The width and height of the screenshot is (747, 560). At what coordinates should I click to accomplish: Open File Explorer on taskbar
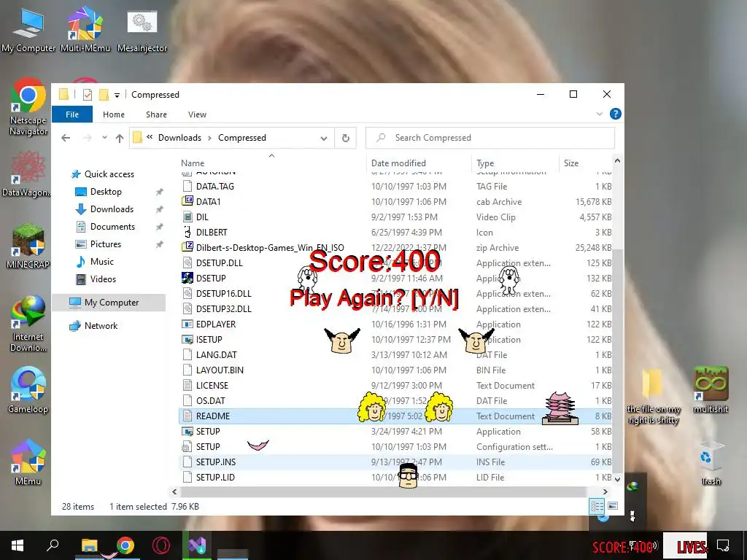tap(89, 545)
